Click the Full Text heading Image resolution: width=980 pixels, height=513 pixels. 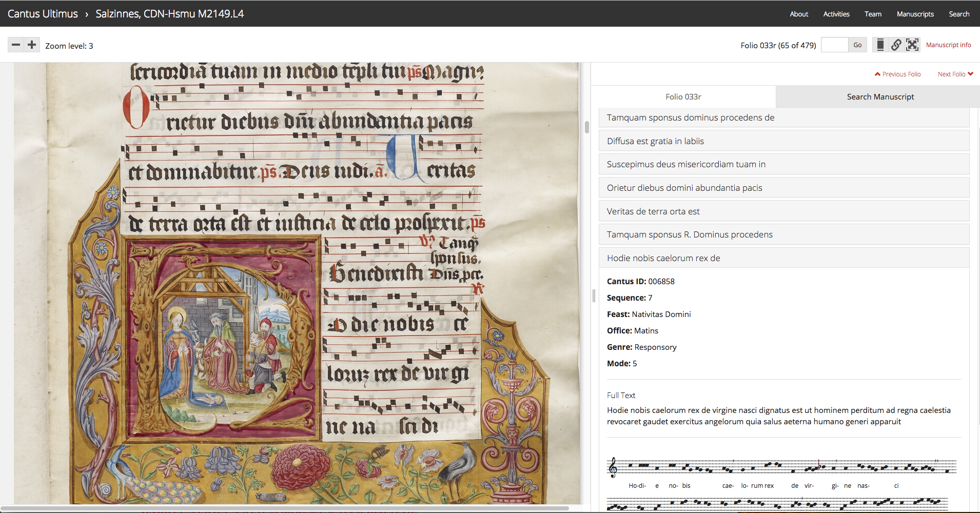pos(621,395)
